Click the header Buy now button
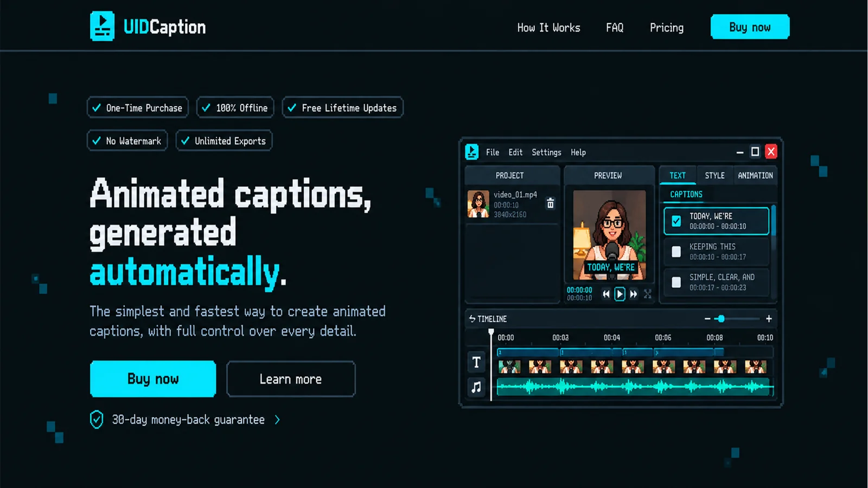This screenshot has width=868, height=488. coord(750,27)
